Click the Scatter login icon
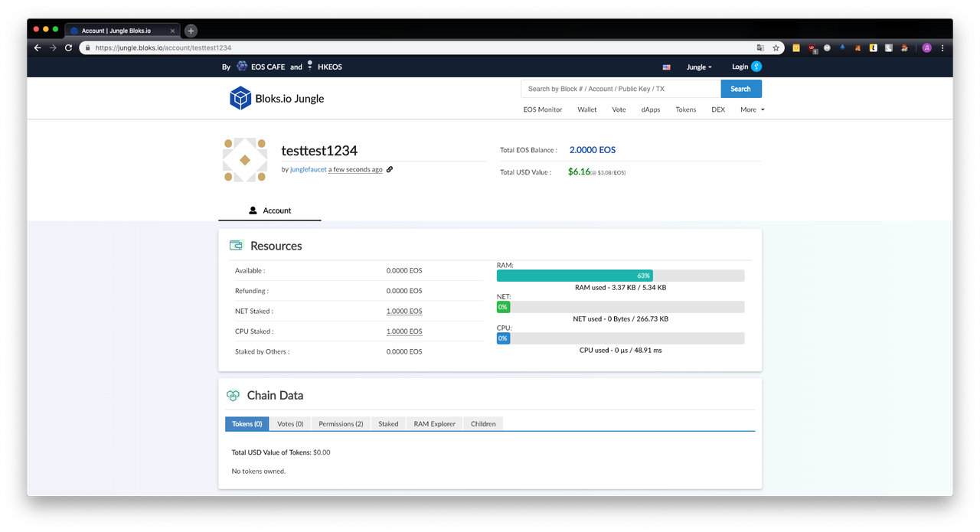 [756, 67]
